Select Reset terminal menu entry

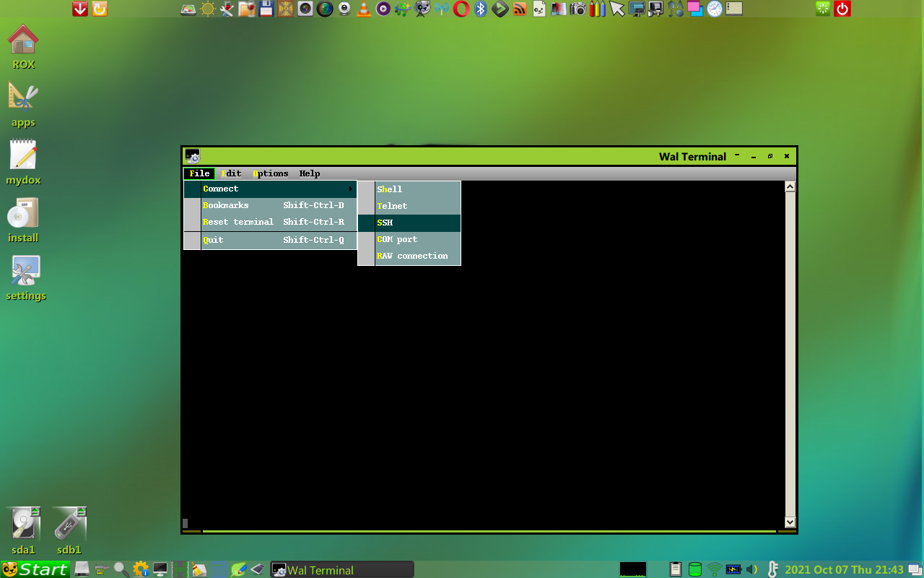pos(271,222)
